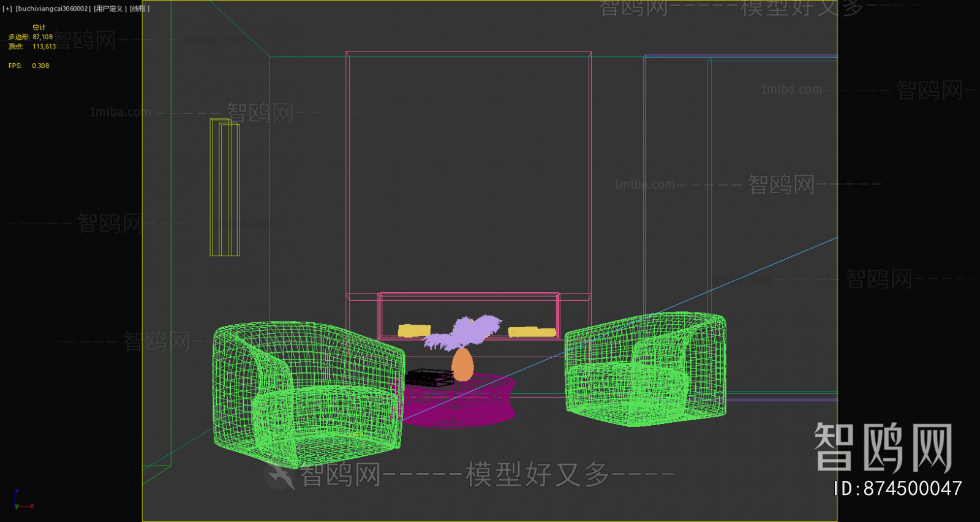Open the [+] viewport general menu
The image size is (980, 522).
[7, 9]
